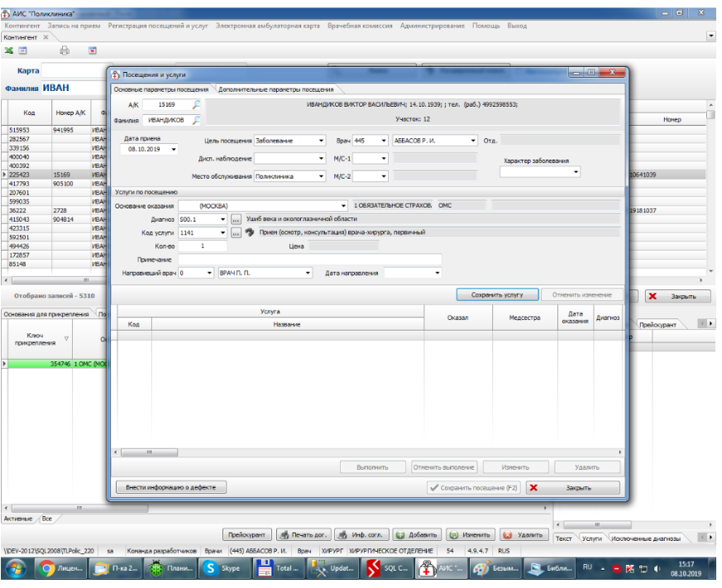Click the magnifier icon next to Фамилия ИВАНДИКОВ field
722x588 pixels.
pos(196,120)
